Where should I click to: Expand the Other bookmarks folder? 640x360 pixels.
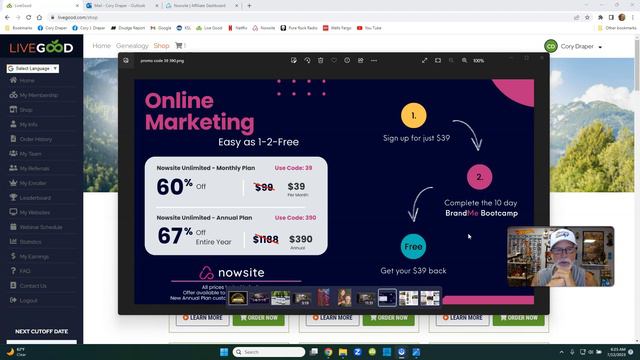tap(617, 28)
